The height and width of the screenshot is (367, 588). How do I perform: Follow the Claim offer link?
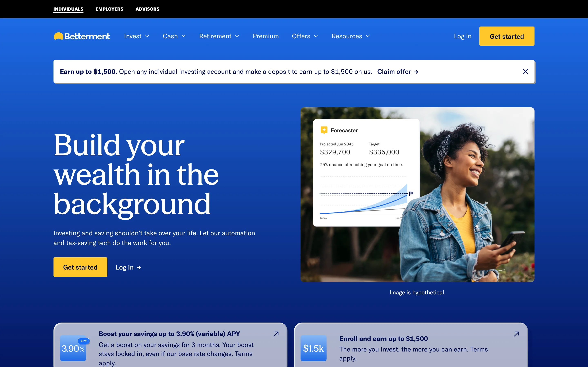click(x=394, y=71)
